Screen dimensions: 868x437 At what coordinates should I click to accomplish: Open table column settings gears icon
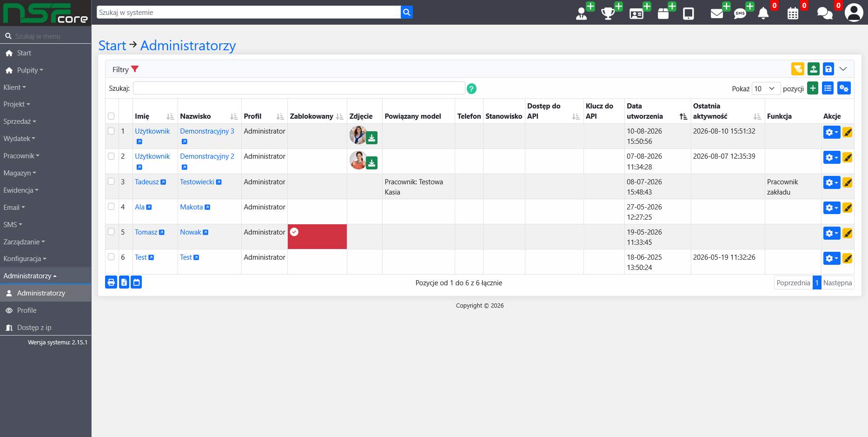[x=844, y=88]
